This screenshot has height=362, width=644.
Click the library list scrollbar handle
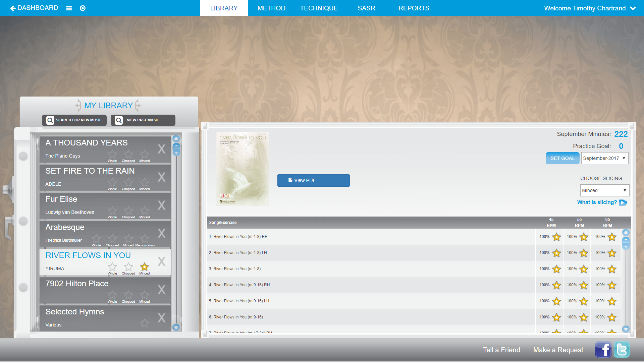(x=176, y=149)
